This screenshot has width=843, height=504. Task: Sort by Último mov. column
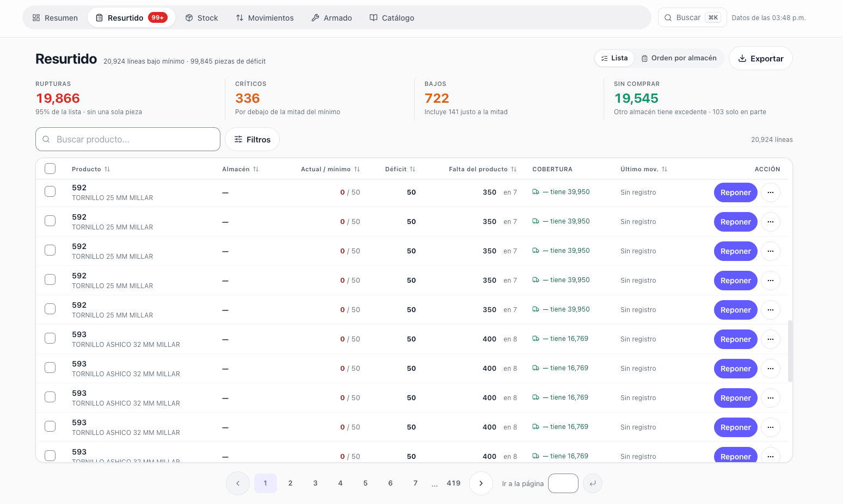(644, 169)
